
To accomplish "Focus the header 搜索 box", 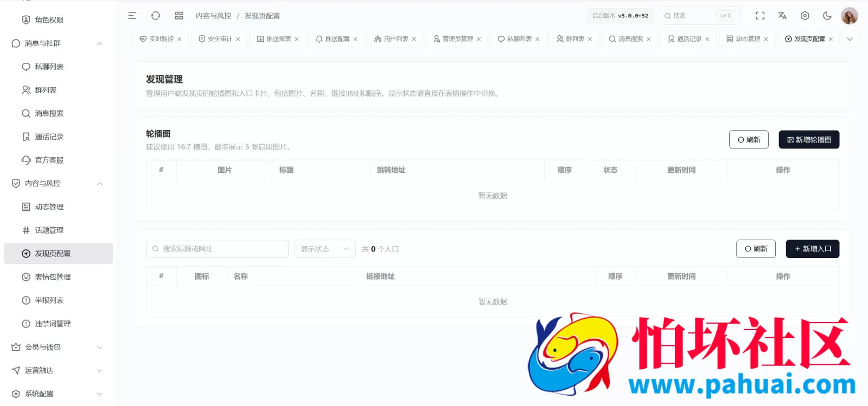I will 699,16.
